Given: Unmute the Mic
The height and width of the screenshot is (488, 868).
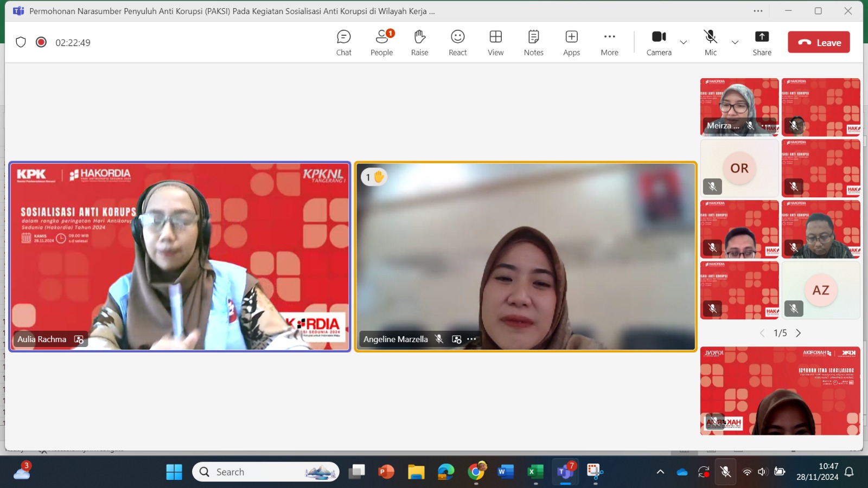Looking at the screenshot, I should [x=710, y=43].
